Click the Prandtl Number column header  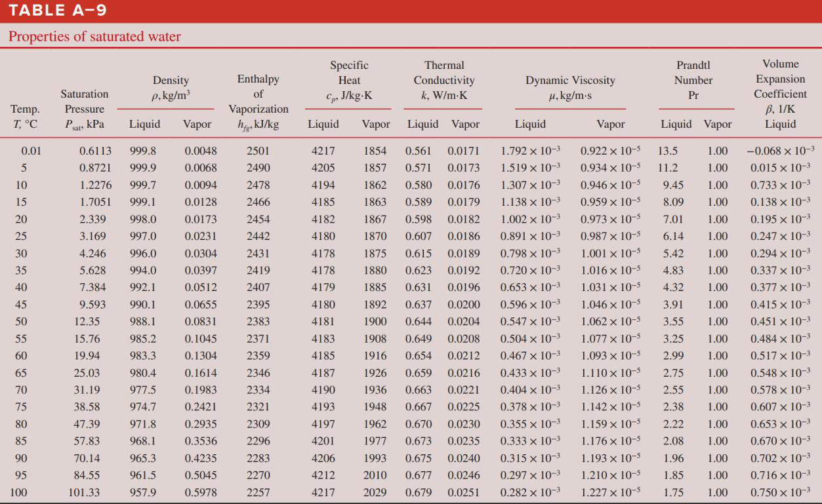[694, 80]
